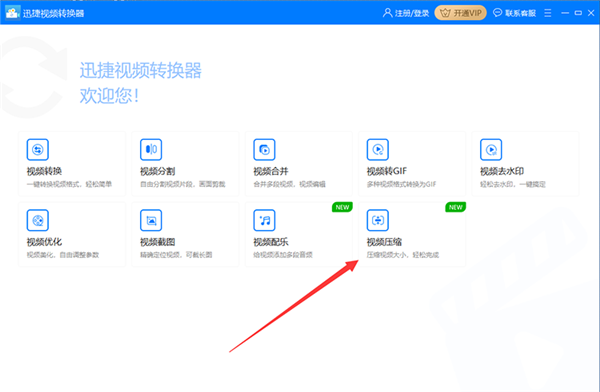Select the 视频去水印 label

coord(502,171)
